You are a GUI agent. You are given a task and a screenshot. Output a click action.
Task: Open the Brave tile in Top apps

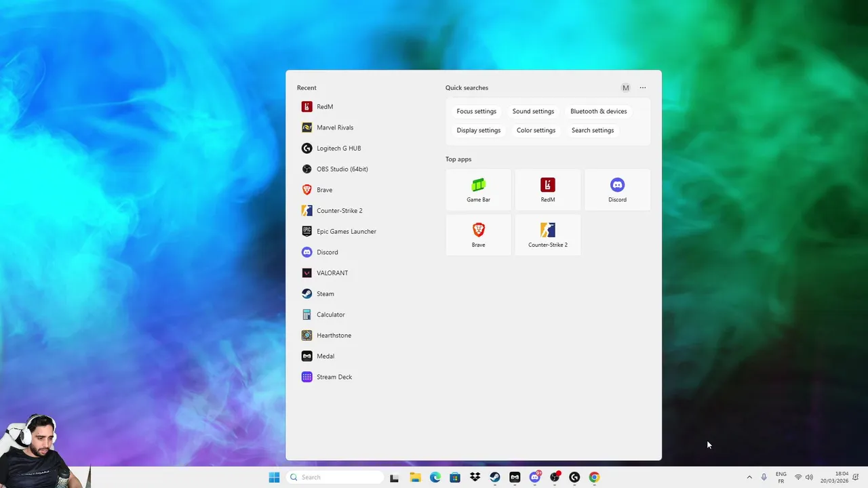(479, 235)
